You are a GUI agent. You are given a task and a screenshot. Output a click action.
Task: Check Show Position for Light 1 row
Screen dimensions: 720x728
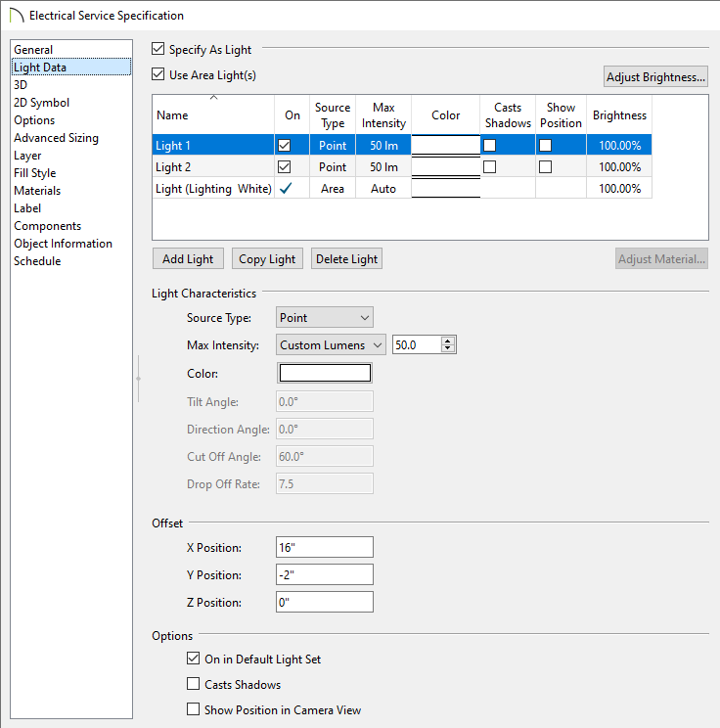(x=545, y=146)
